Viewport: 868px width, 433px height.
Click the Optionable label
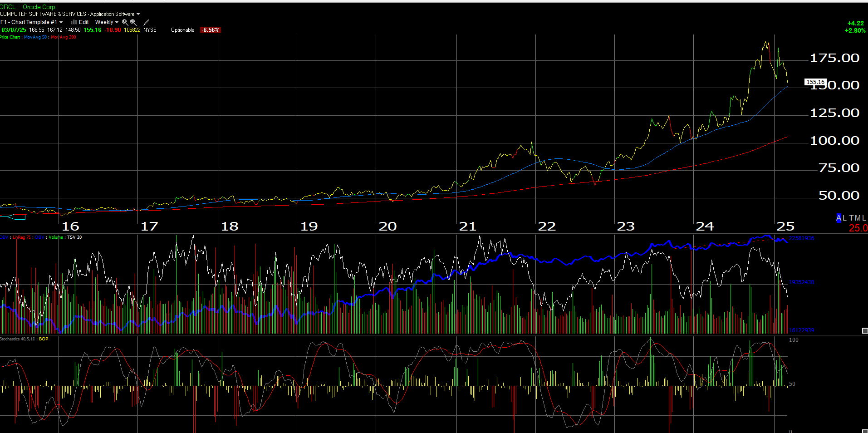tap(183, 30)
